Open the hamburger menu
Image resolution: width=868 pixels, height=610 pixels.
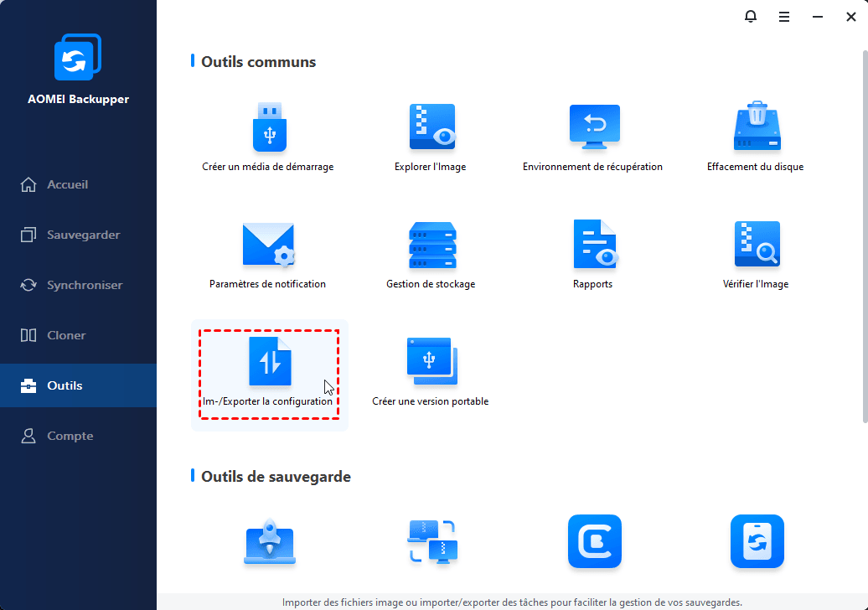click(784, 17)
